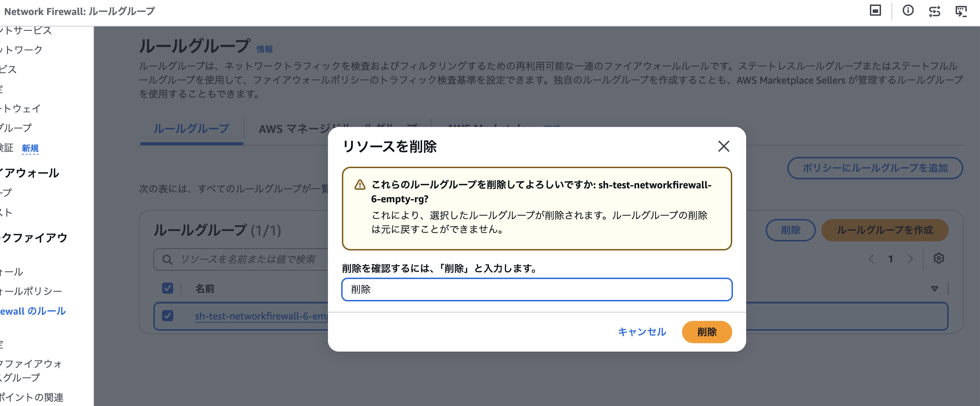Image resolution: width=980 pixels, height=406 pixels.
Task: Open the 情報 link beside page title
Action: pos(265,49)
